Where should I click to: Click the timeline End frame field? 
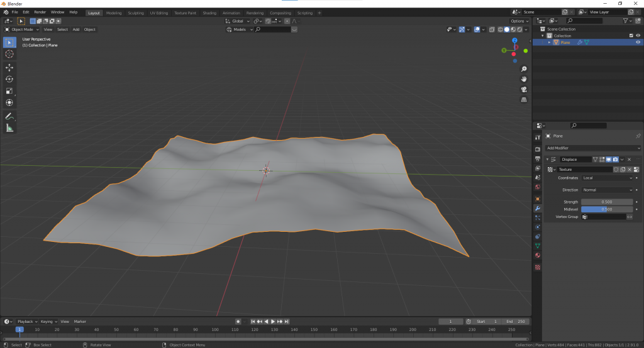pyautogui.click(x=514, y=322)
